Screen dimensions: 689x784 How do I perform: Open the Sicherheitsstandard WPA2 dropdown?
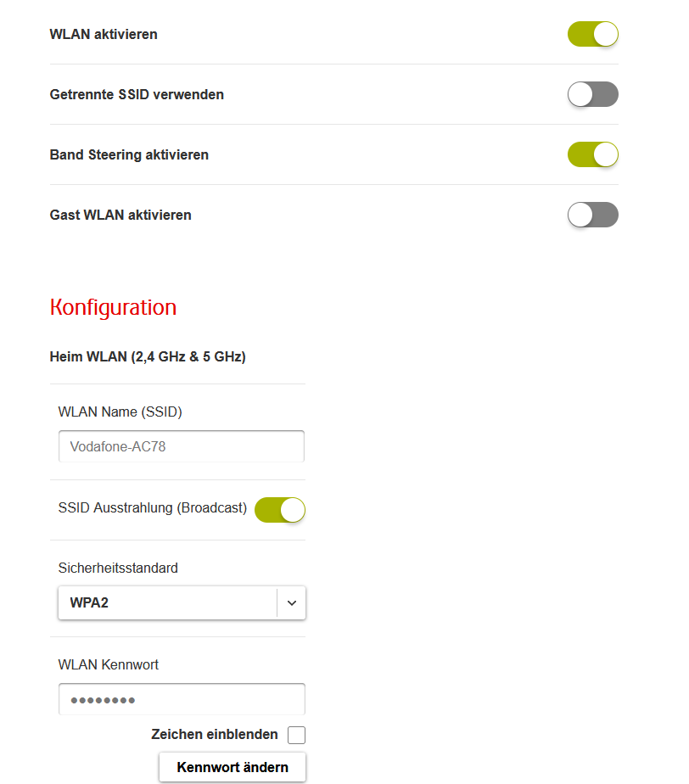[182, 602]
